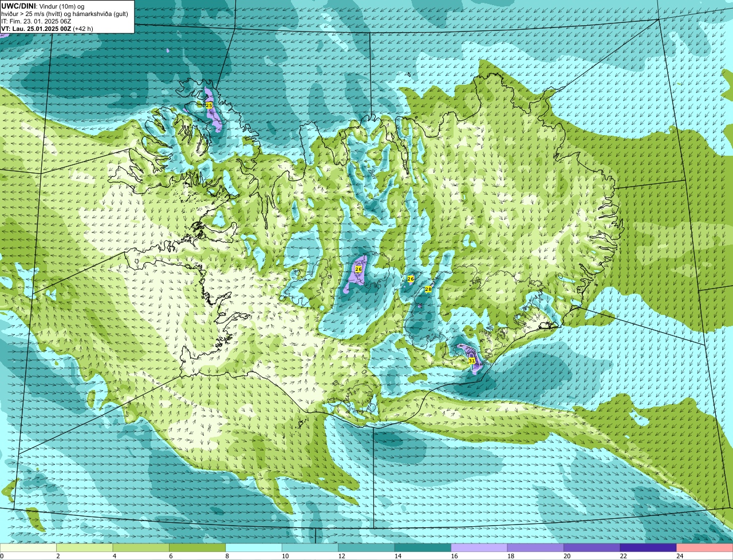Click the 26 gust label inside the large purple patch
Viewport: 733px width, 560px height.
click(x=358, y=269)
